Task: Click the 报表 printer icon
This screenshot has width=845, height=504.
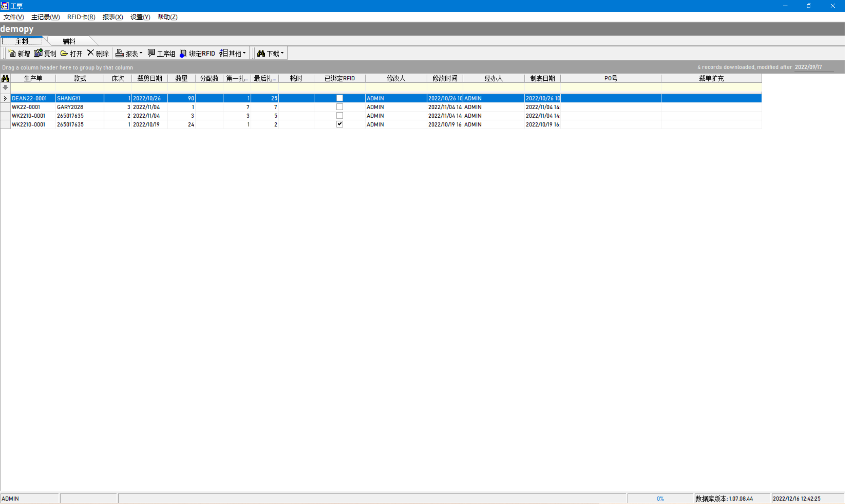Action: click(x=119, y=53)
